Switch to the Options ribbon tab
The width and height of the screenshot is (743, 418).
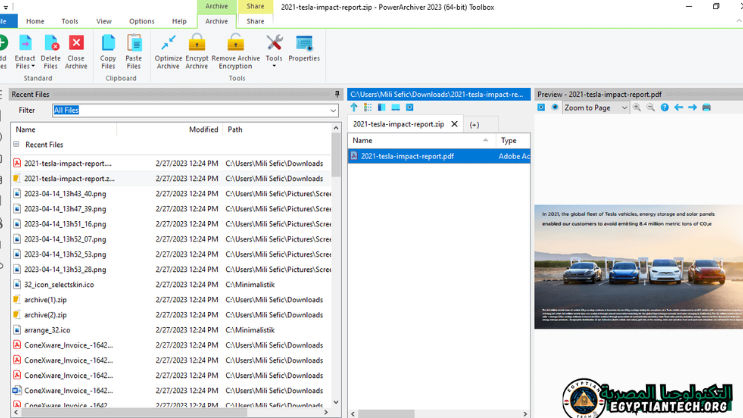pos(142,21)
